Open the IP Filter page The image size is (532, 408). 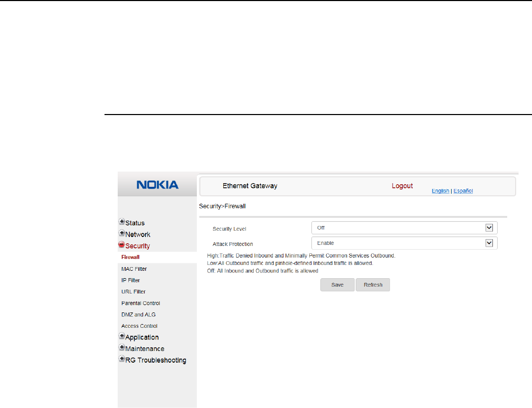tap(131, 280)
